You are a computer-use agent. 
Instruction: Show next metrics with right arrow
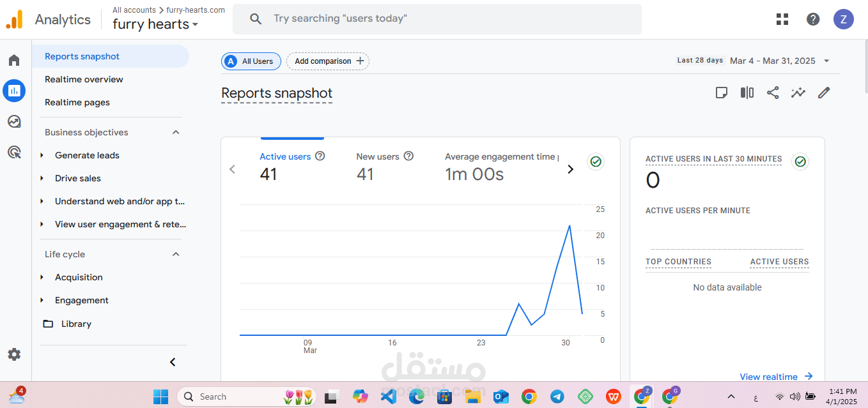point(571,169)
